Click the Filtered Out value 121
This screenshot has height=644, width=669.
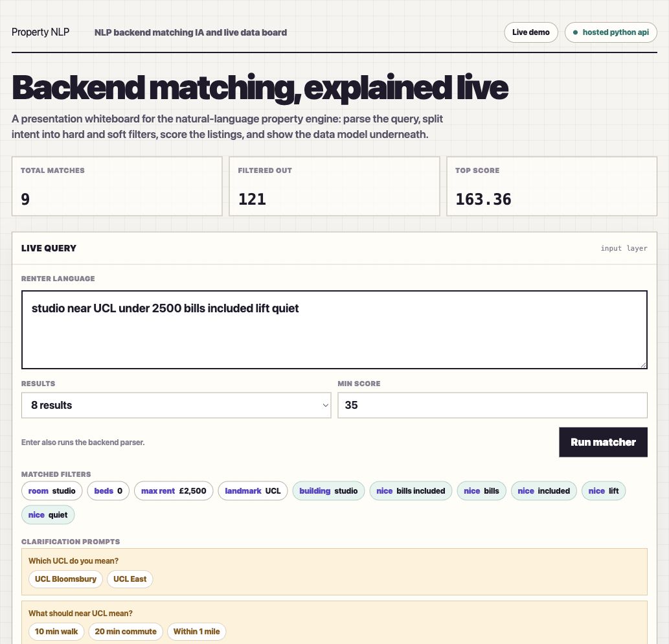tap(252, 200)
